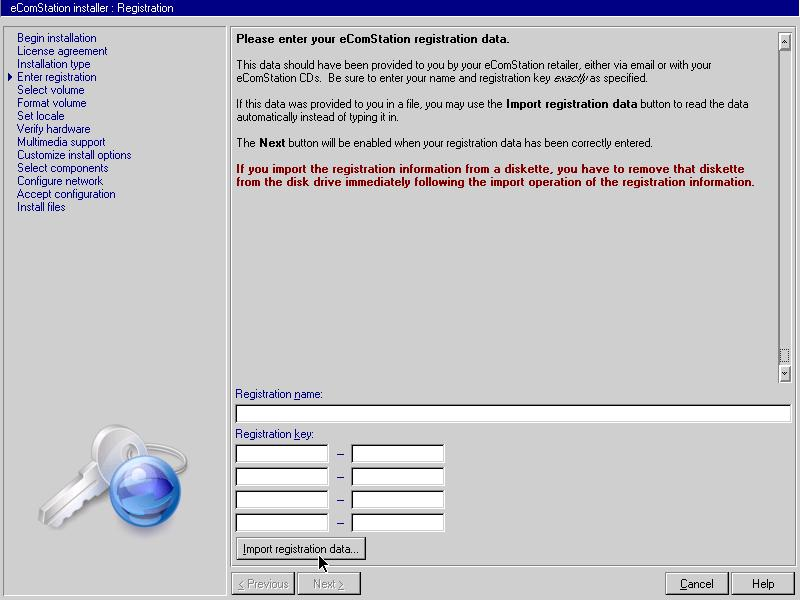Select 'Configure network' step in sidebar
The width and height of the screenshot is (800, 600).
(x=60, y=181)
